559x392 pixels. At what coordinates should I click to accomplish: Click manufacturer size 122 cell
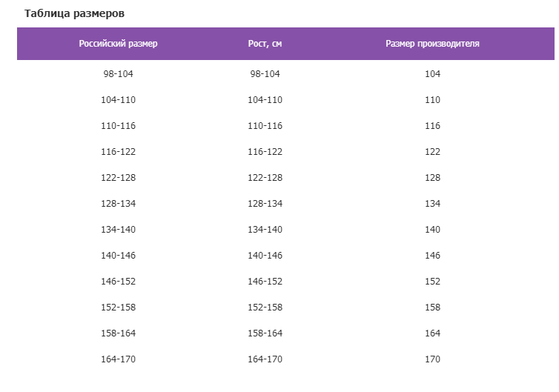point(432,152)
